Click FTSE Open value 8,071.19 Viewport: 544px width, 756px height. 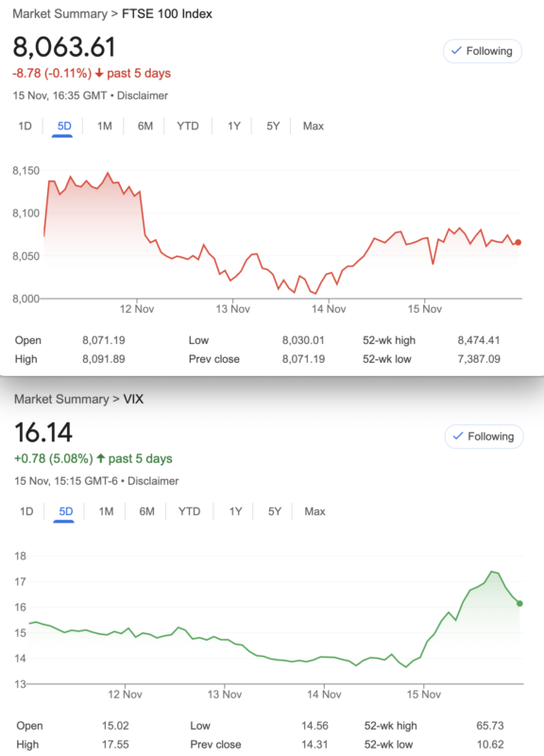click(104, 340)
